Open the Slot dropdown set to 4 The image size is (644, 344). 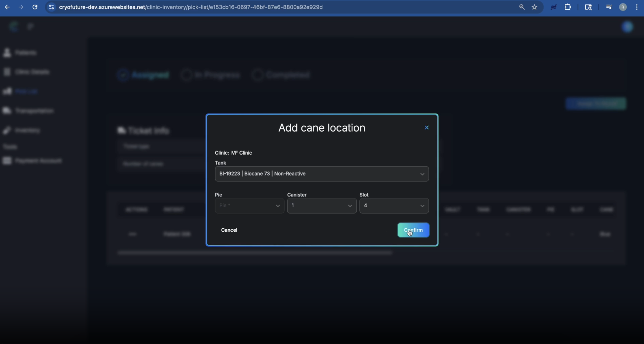pos(393,206)
